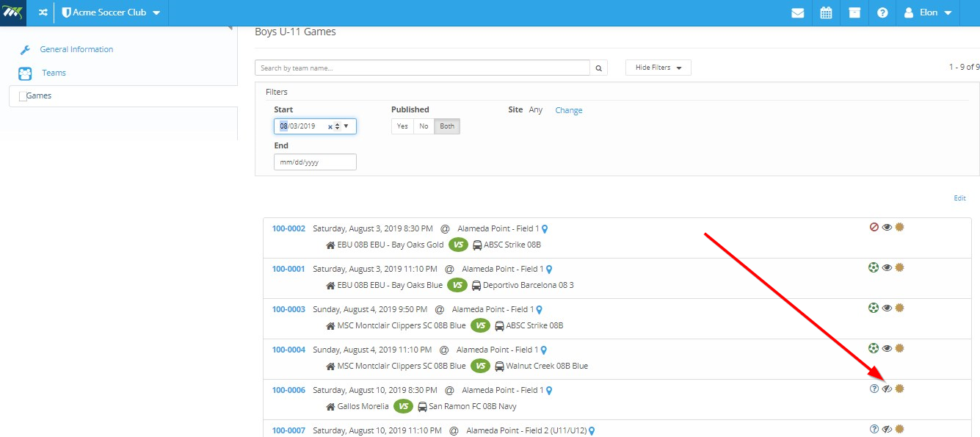Open the Acme Soccer Club dropdown
This screenshot has height=437, width=980.
[x=111, y=12]
